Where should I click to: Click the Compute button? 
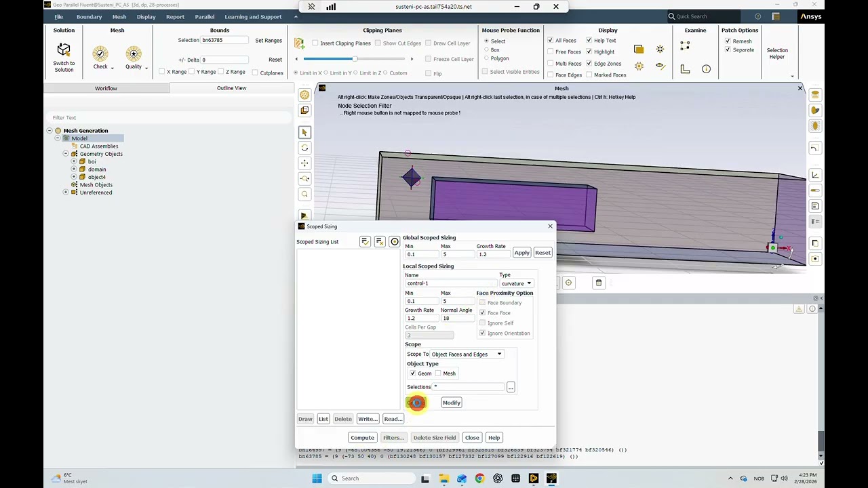point(362,438)
